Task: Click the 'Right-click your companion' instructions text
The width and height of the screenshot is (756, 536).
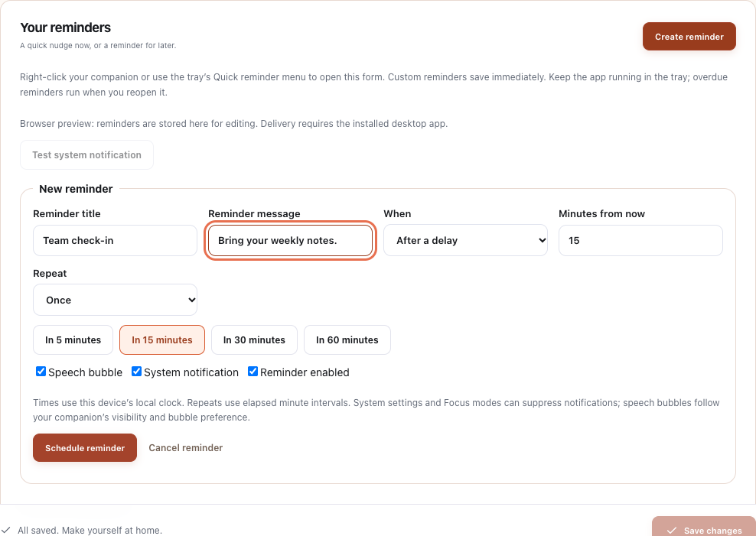Action: 373,85
